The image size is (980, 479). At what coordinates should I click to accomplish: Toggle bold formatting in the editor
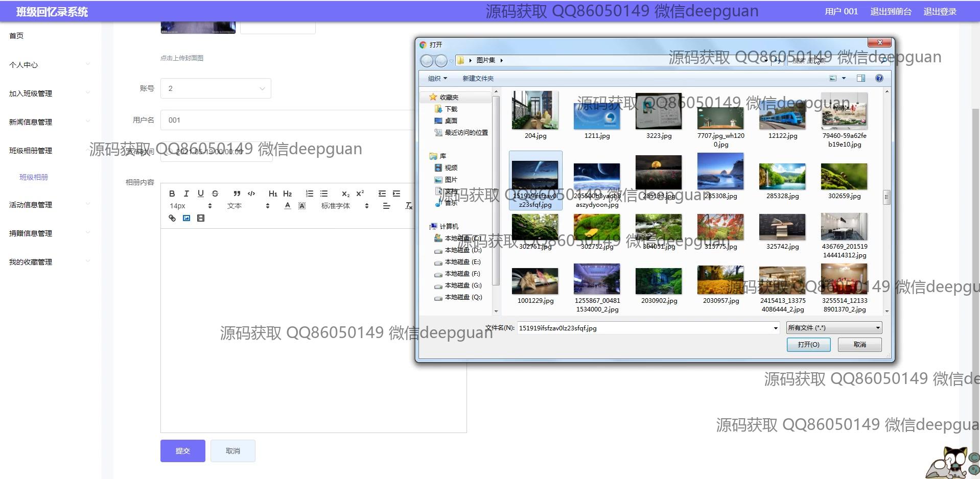tap(172, 194)
